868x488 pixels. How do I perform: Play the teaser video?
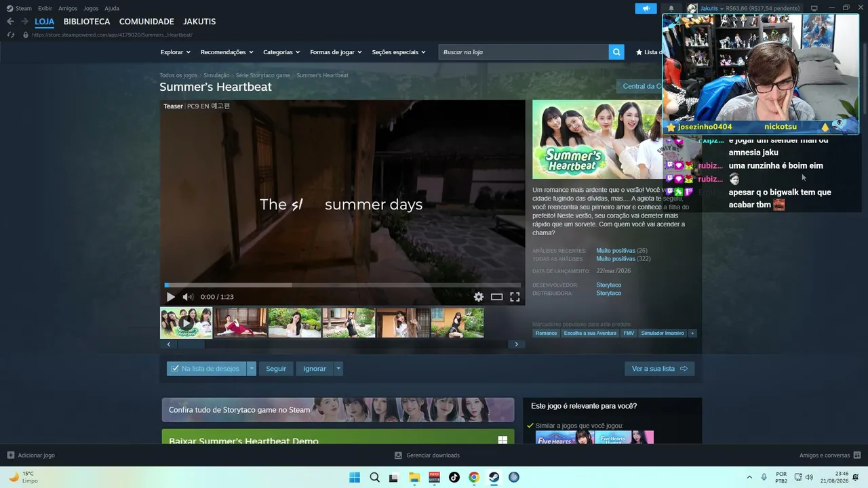170,297
